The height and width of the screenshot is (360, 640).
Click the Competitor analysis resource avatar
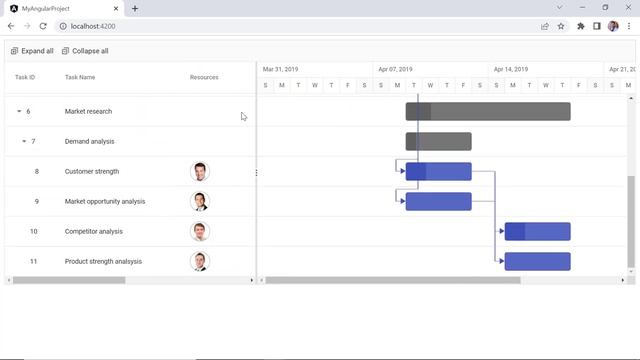[x=200, y=231]
